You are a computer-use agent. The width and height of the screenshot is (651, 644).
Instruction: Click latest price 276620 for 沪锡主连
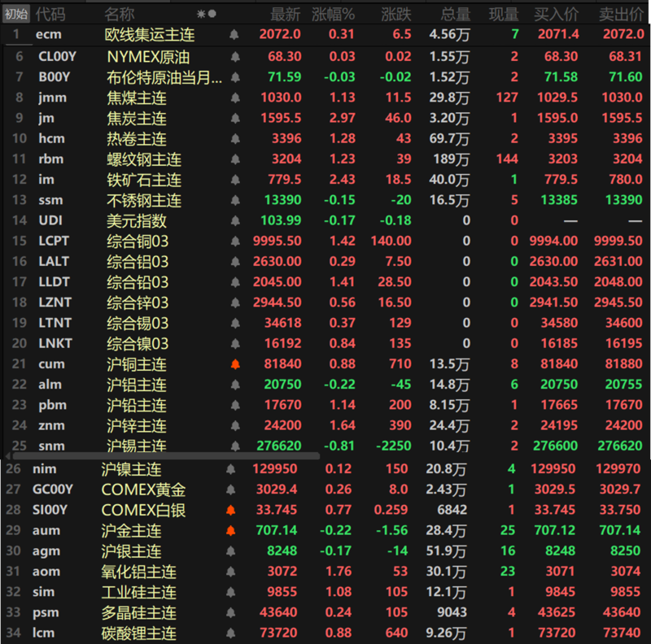(x=278, y=446)
